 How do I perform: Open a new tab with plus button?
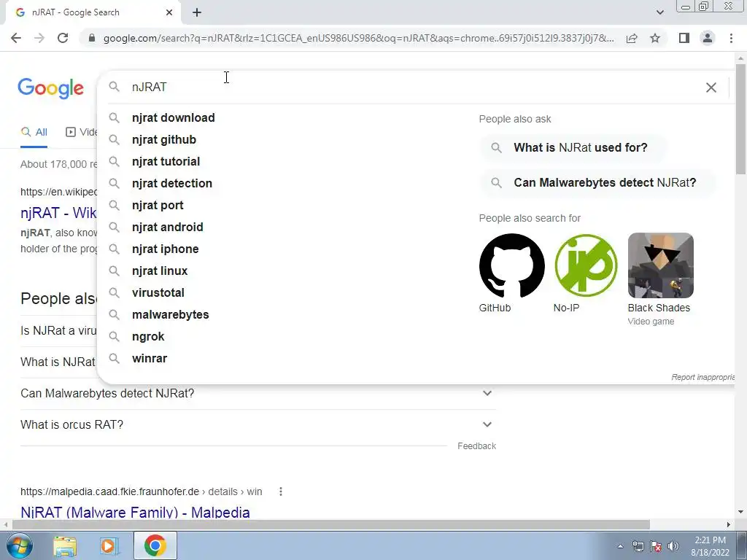[197, 12]
